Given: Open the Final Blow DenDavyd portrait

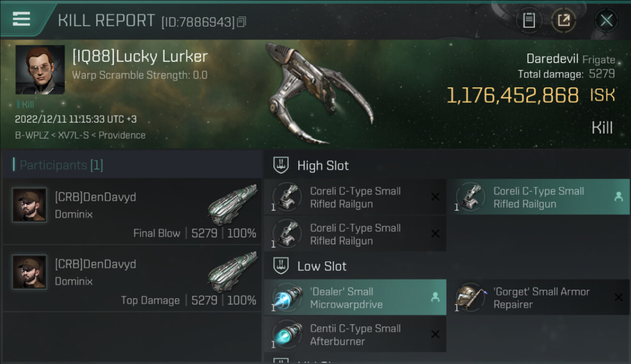Looking at the screenshot, I should pyautogui.click(x=30, y=205).
